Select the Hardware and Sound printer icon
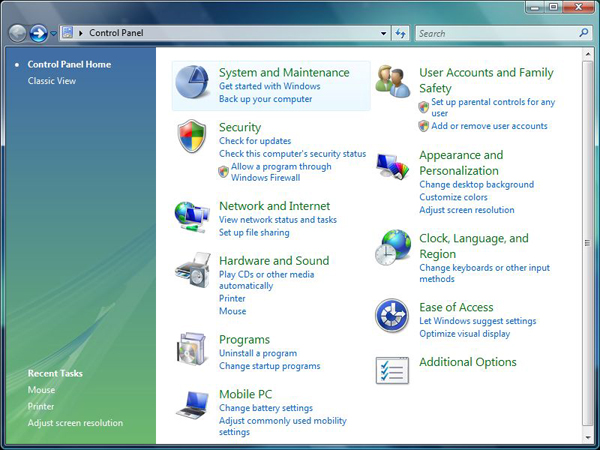 tap(192, 271)
